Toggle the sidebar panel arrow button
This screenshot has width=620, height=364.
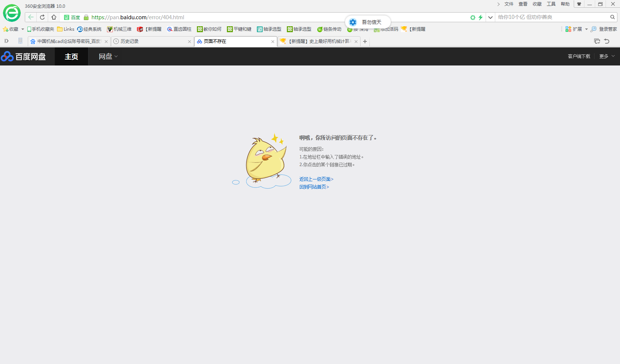click(x=7, y=41)
